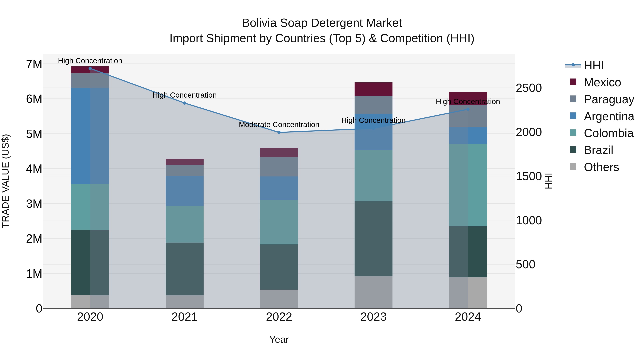The width and height of the screenshot is (644, 362).
Task: Click the 2023 Brazil bar segment
Action: click(374, 239)
